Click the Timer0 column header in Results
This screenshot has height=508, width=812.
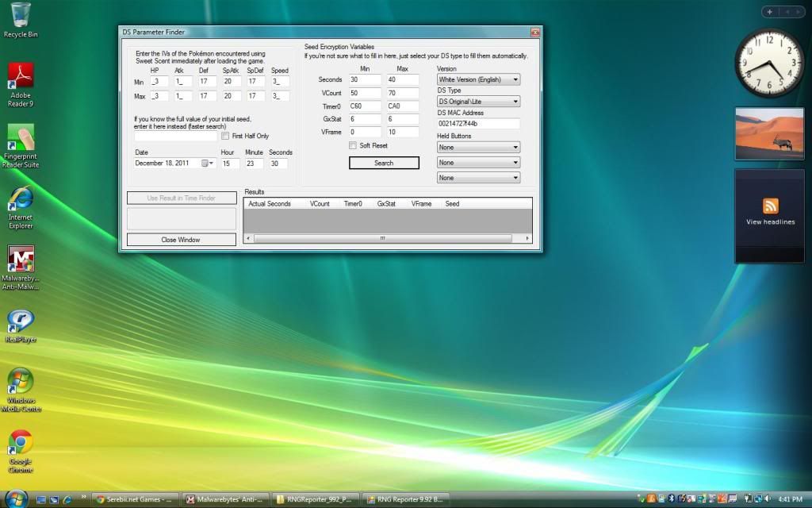click(x=353, y=204)
